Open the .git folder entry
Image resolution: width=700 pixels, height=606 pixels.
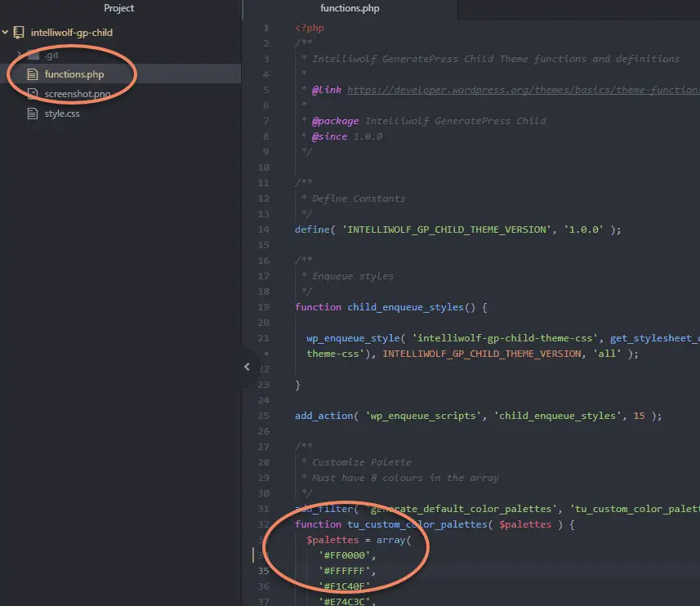51,55
